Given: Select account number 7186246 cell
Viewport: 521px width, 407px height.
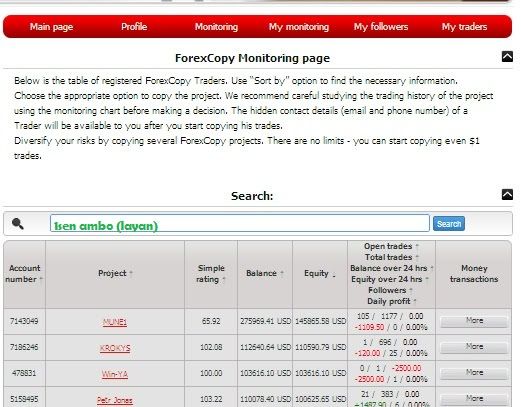Looking at the screenshot, I should [24, 347].
